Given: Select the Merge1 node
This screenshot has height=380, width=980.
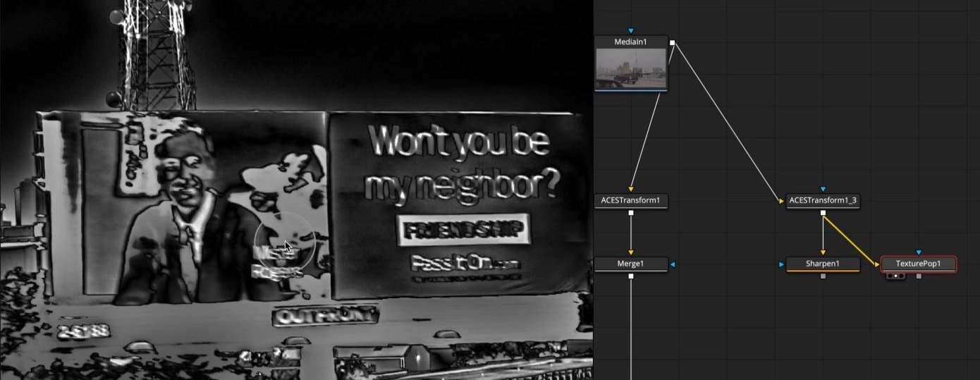Looking at the screenshot, I should click(631, 264).
